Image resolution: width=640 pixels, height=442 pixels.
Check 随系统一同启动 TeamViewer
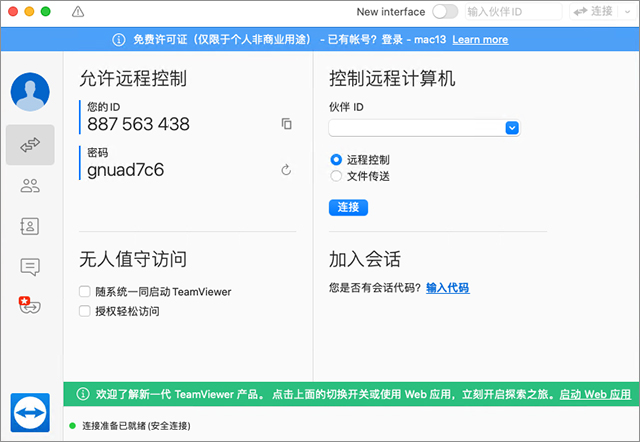click(84, 291)
